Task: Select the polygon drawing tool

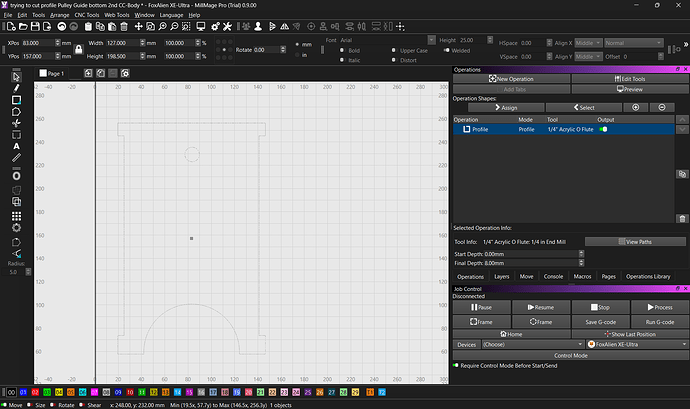Action: (16, 111)
